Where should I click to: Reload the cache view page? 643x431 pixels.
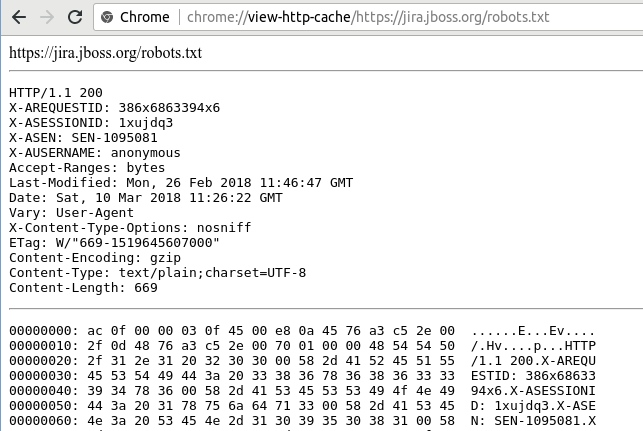[75, 17]
